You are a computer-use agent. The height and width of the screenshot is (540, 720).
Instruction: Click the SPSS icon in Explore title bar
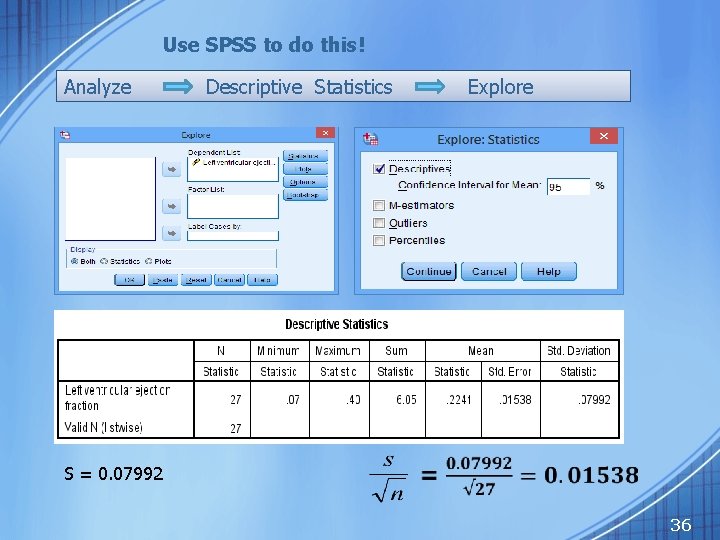coord(65,135)
